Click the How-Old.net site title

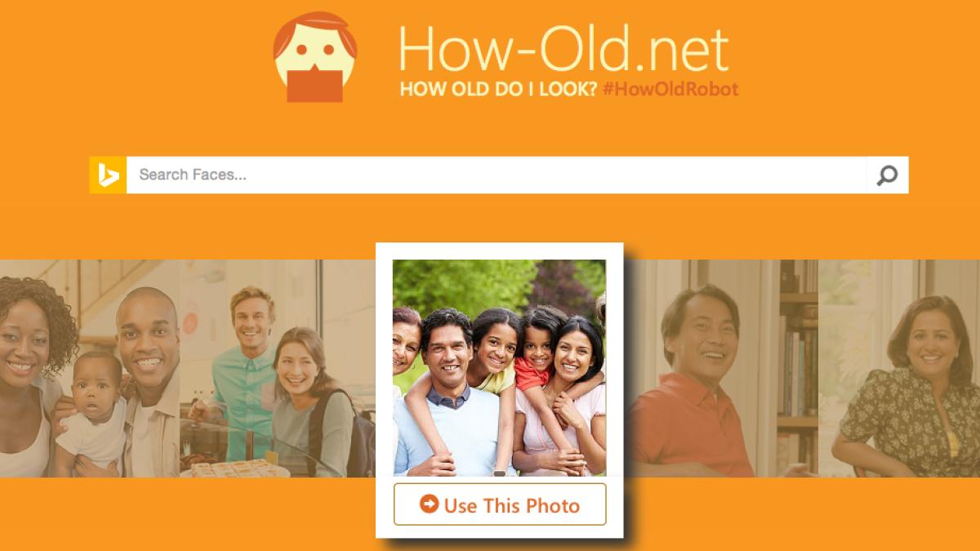tap(563, 48)
